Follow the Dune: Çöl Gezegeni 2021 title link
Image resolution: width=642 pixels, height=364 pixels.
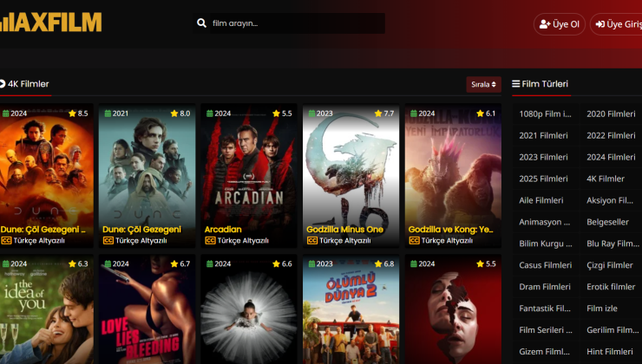tap(141, 229)
